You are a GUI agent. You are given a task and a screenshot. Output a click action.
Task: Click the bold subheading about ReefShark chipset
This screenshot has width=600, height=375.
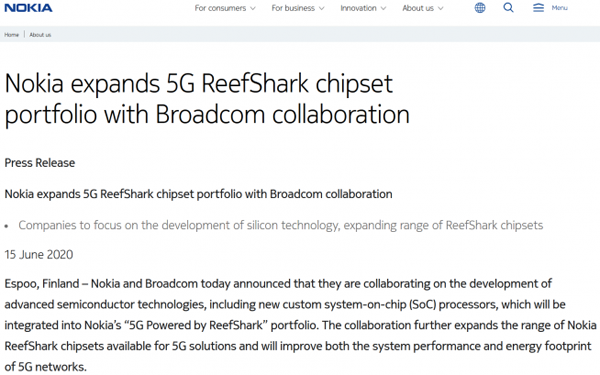tap(198, 194)
